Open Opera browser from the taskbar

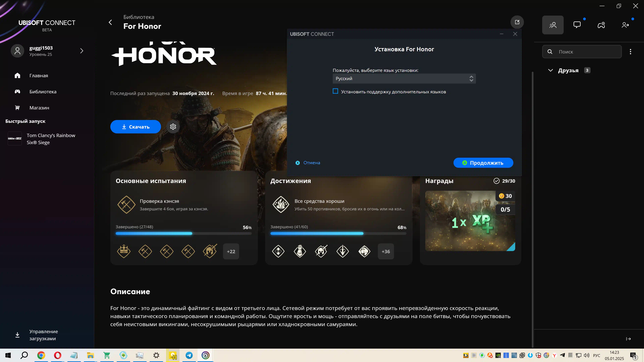click(58, 355)
